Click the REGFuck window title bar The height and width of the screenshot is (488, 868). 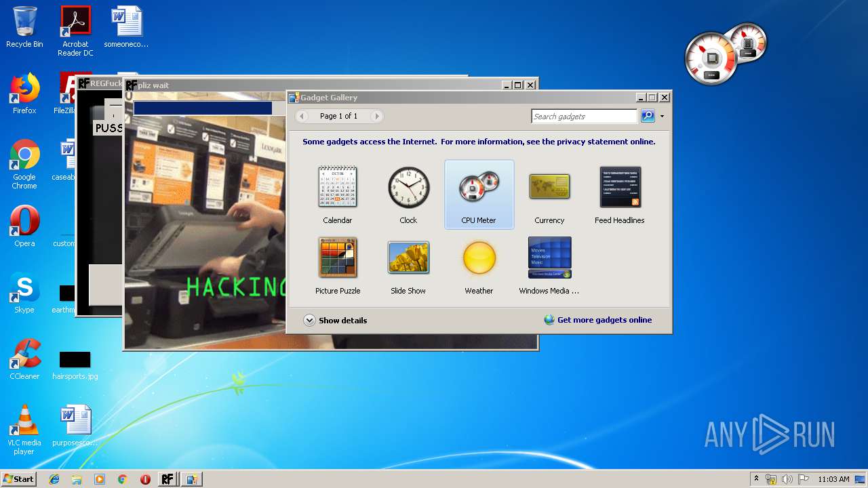[100, 83]
